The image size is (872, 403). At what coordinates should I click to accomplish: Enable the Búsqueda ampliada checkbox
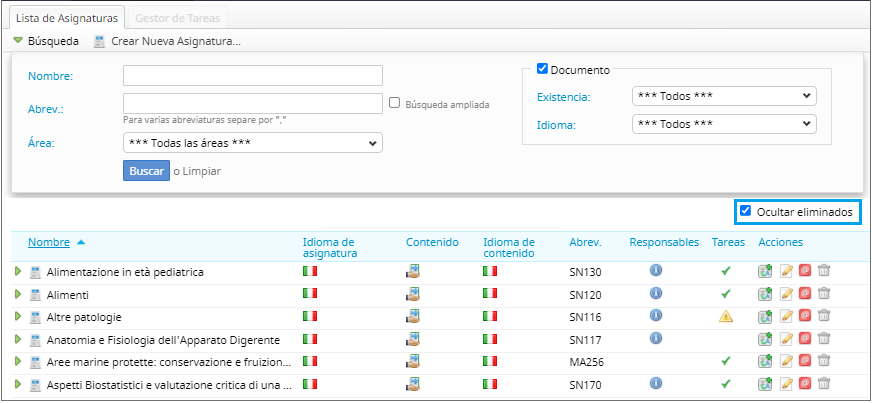point(394,103)
